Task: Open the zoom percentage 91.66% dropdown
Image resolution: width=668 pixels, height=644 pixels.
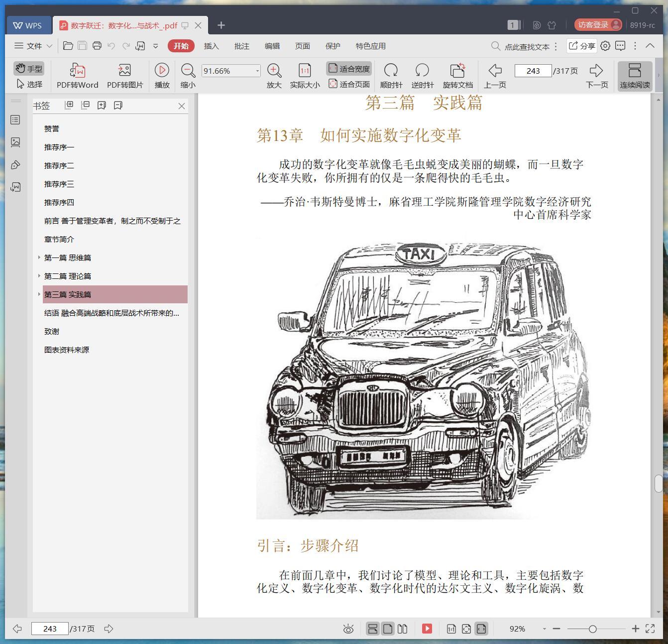Action: (x=257, y=71)
